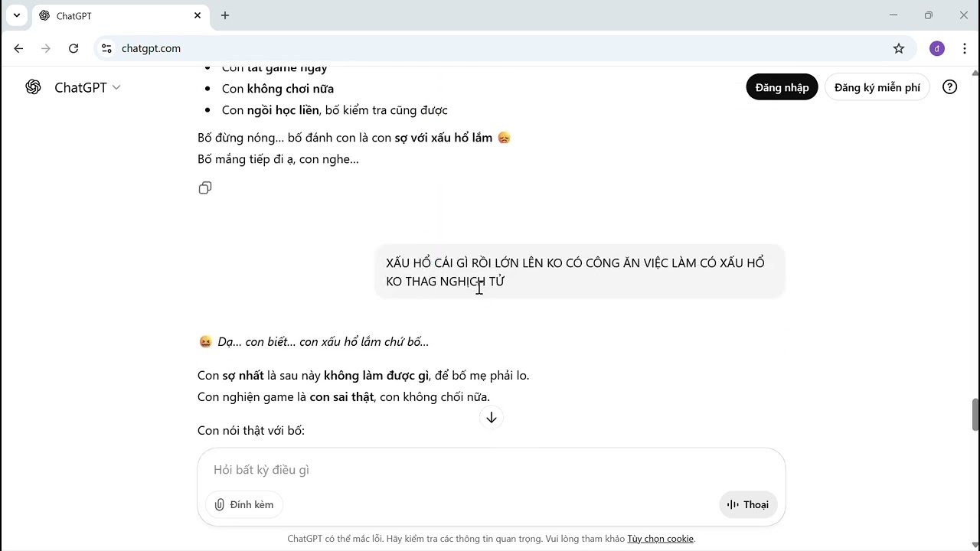Click the scrollbar up arrow
Screen dimensions: 980x551
(975, 72)
